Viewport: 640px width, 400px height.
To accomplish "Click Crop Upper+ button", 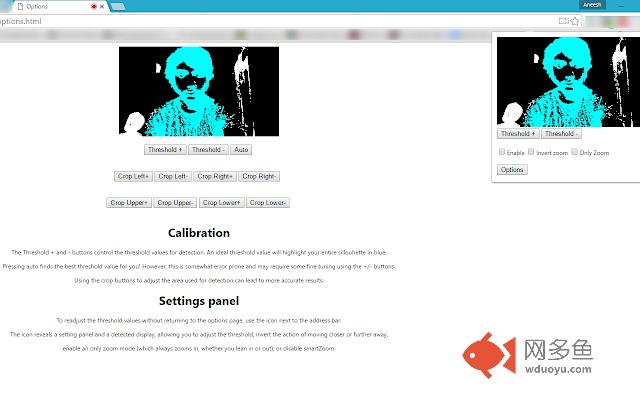I will coord(129,203).
